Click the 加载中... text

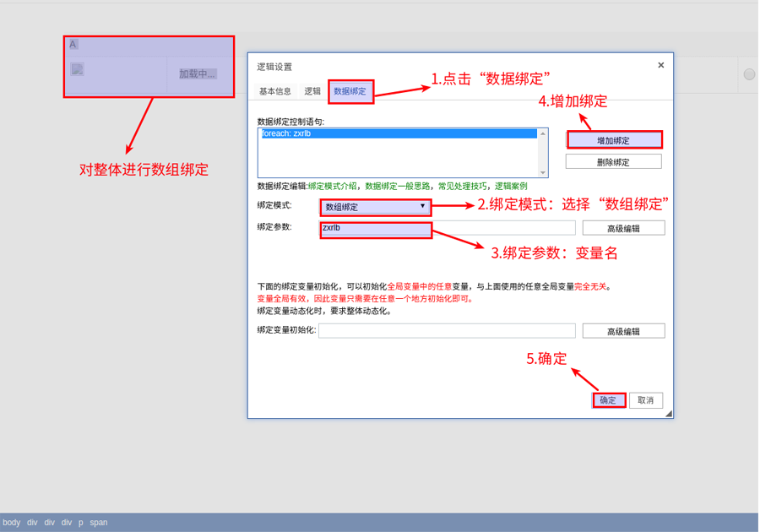[197, 74]
